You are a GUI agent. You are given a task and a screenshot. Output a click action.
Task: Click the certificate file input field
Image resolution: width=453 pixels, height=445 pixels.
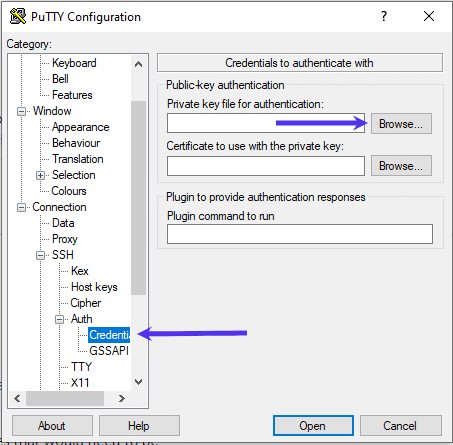266,166
